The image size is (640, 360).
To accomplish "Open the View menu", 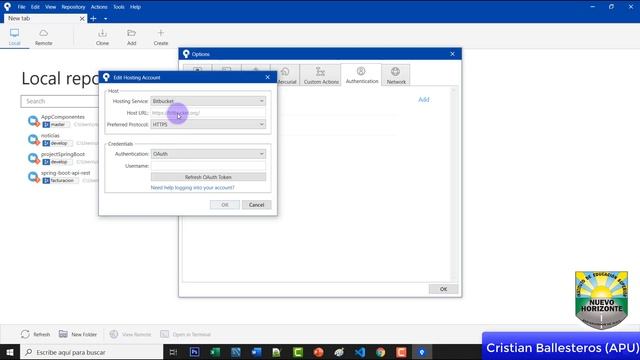I will (50, 7).
